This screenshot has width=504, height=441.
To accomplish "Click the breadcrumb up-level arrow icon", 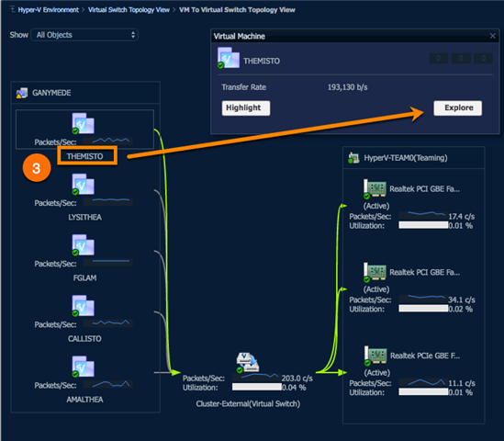I will 13,10.
